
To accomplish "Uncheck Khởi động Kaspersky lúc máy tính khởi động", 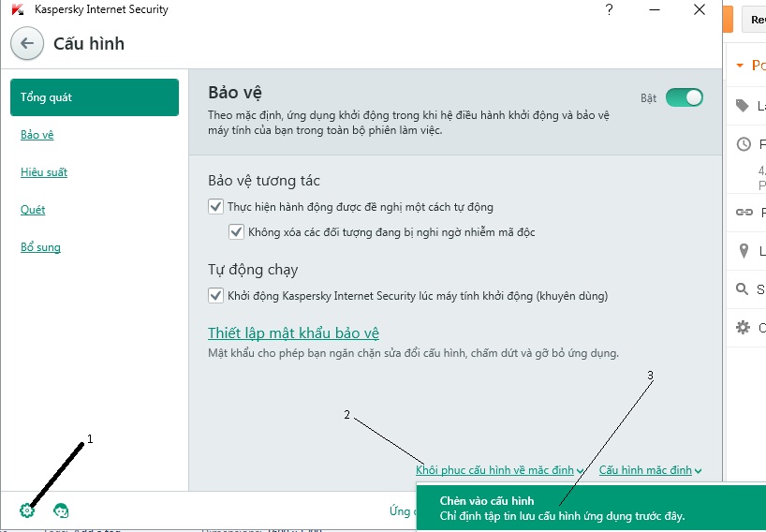I will (x=215, y=296).
